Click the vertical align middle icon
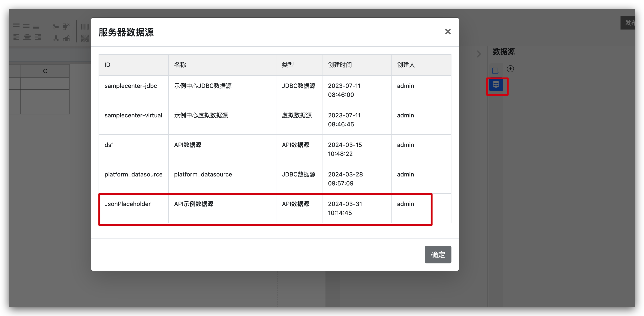 pyautogui.click(x=26, y=26)
